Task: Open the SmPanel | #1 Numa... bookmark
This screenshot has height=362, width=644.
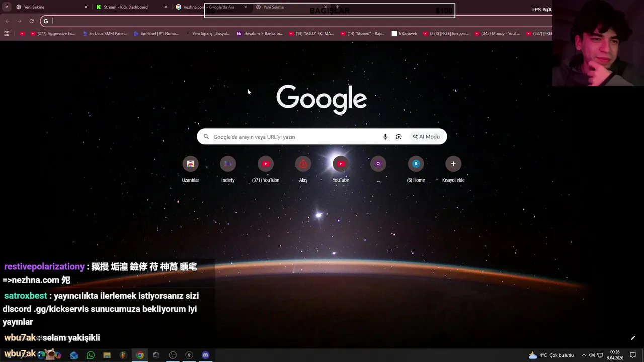Action: pyautogui.click(x=156, y=34)
